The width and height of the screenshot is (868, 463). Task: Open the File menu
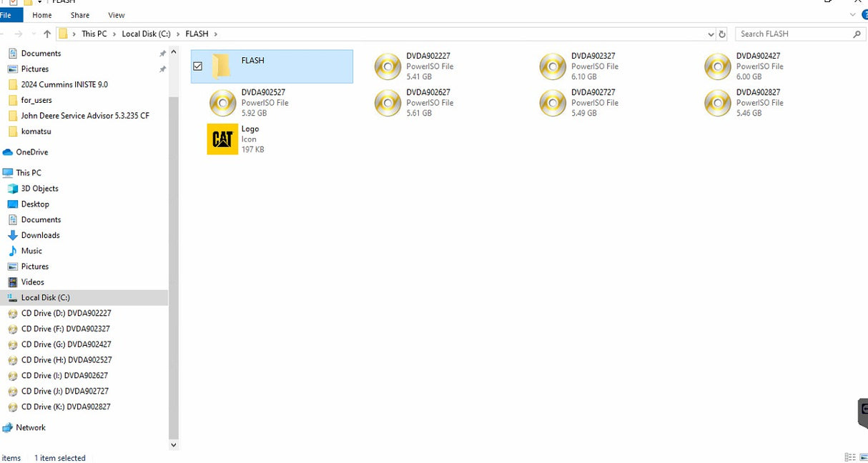point(6,15)
